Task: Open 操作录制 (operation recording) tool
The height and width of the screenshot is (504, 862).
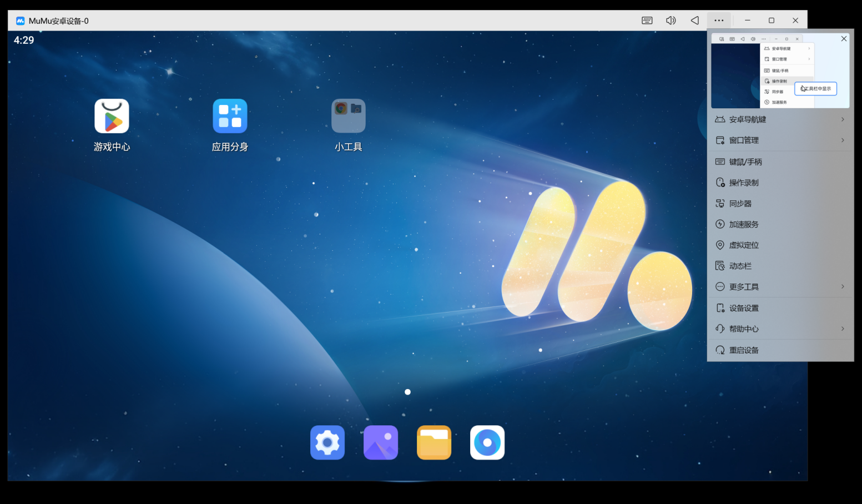Action: (x=743, y=182)
